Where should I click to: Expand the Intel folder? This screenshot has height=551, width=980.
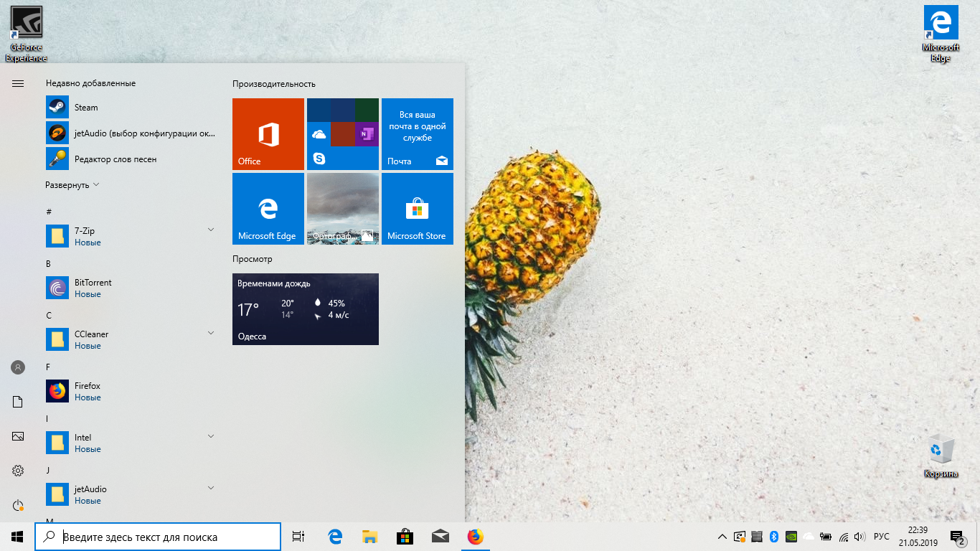pyautogui.click(x=129, y=443)
